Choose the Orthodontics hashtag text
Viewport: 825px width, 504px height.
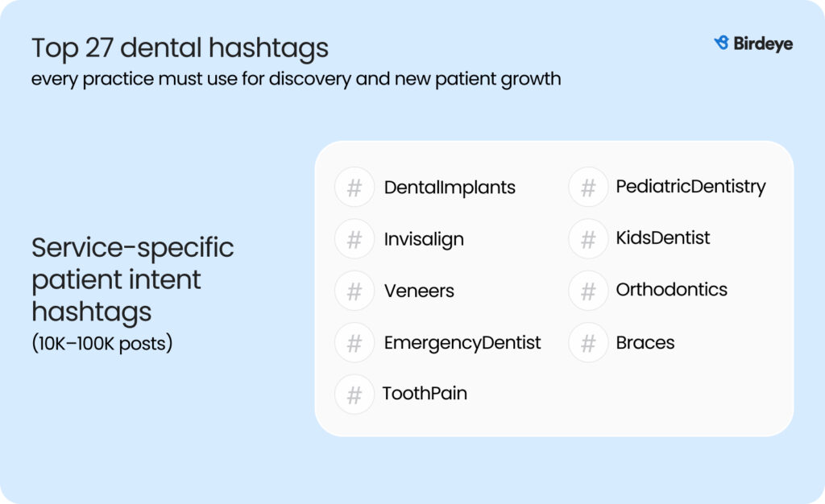point(671,290)
